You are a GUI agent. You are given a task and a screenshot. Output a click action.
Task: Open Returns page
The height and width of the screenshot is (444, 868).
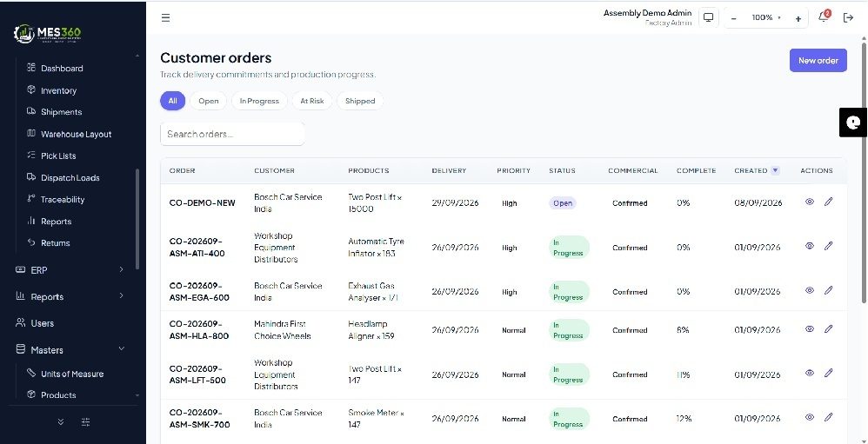(55, 243)
